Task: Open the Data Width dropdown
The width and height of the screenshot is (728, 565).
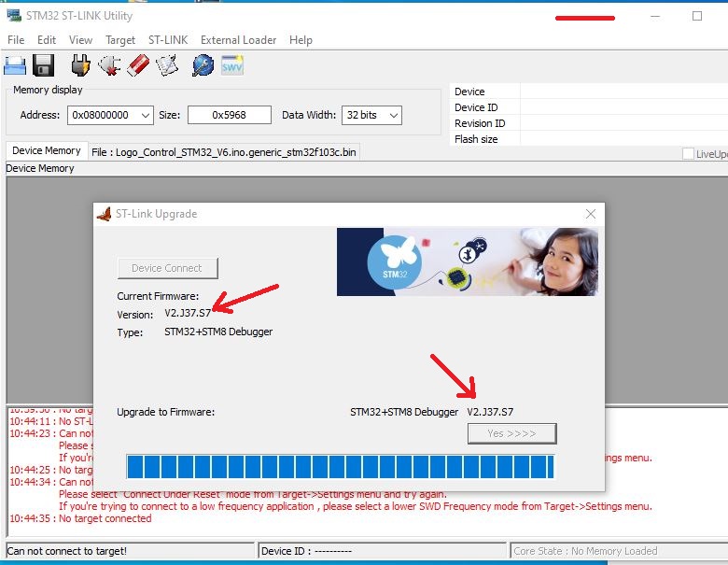Action: (393, 115)
